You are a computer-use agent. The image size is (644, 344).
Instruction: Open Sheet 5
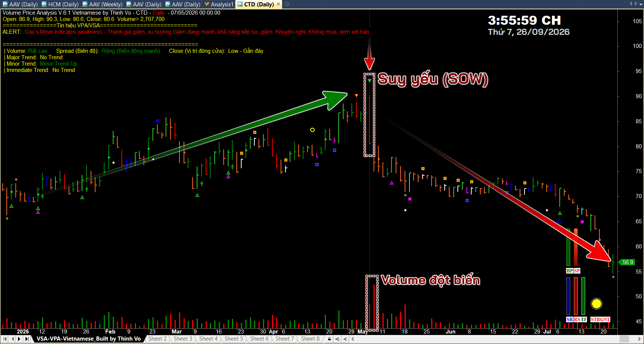234,339
